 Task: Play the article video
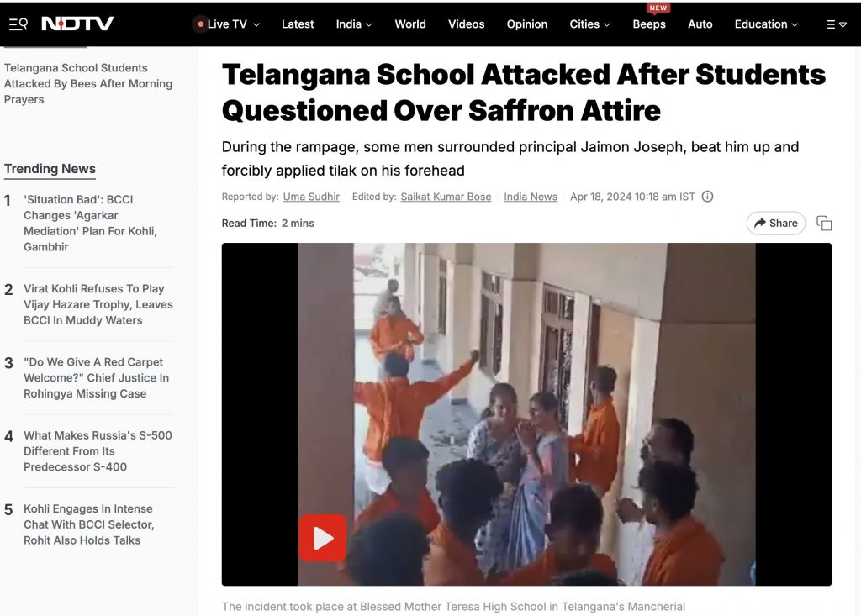(323, 538)
